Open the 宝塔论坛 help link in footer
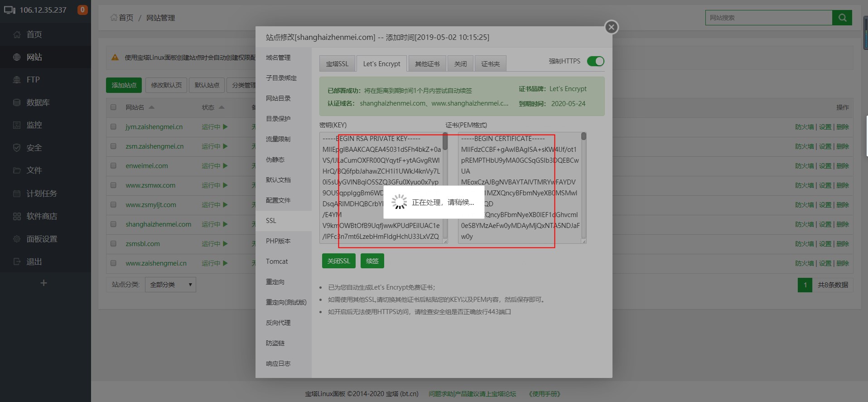Viewport: 868px width, 402px height. 472,394
